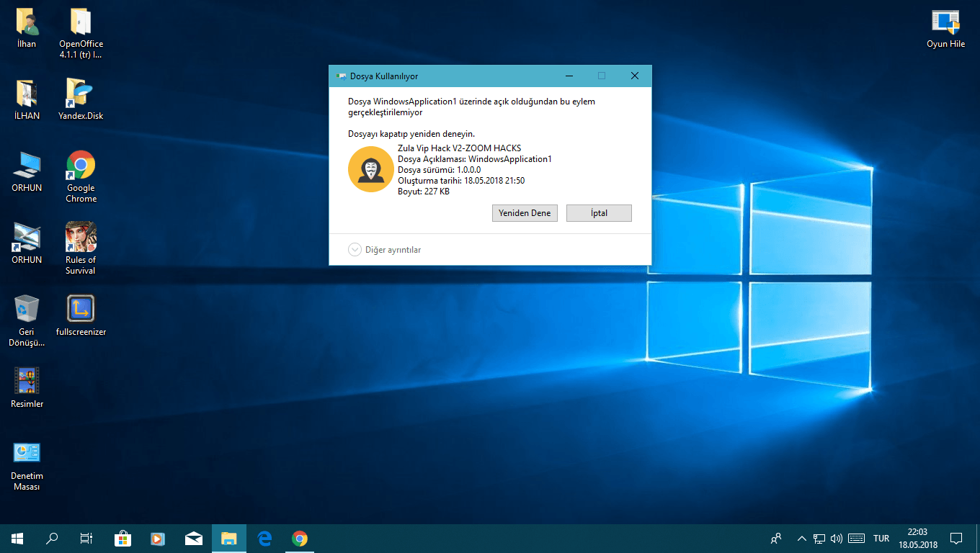Click the Dosya Açıklaması: WindowsApplication1 line

(x=475, y=159)
